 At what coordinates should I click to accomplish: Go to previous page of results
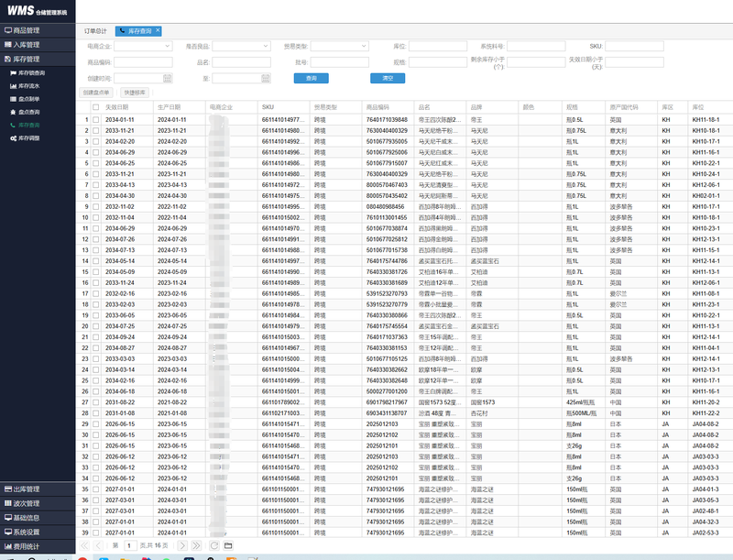coord(99,545)
